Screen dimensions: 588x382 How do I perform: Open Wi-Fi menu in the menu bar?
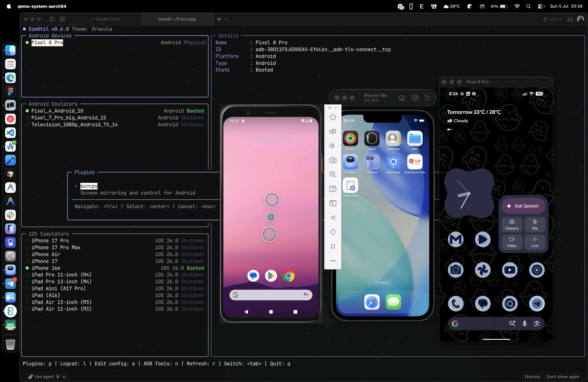click(x=517, y=6)
